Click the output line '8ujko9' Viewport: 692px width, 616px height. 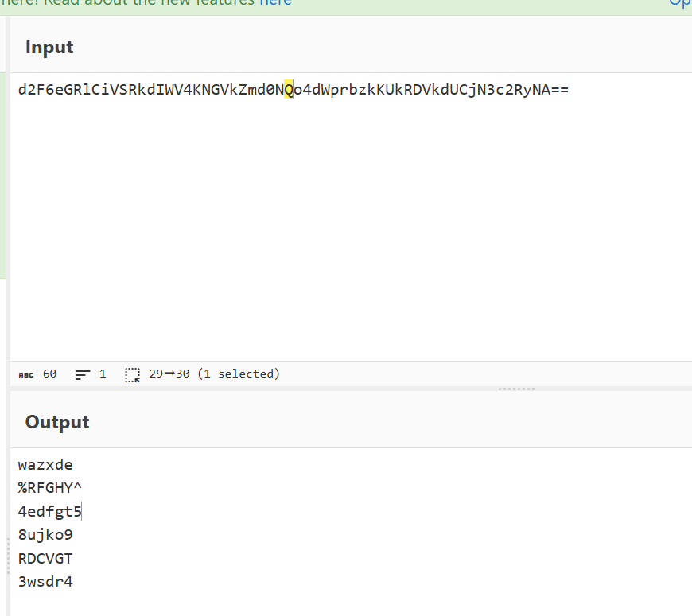tap(45, 535)
